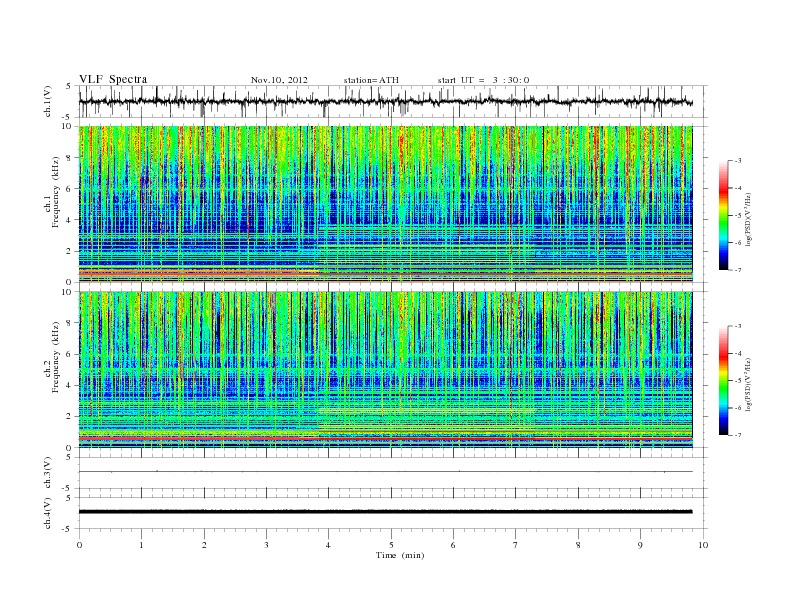The width and height of the screenshot is (792, 612).
Task: Click the time axis tick label '3'
Action: 266,545
